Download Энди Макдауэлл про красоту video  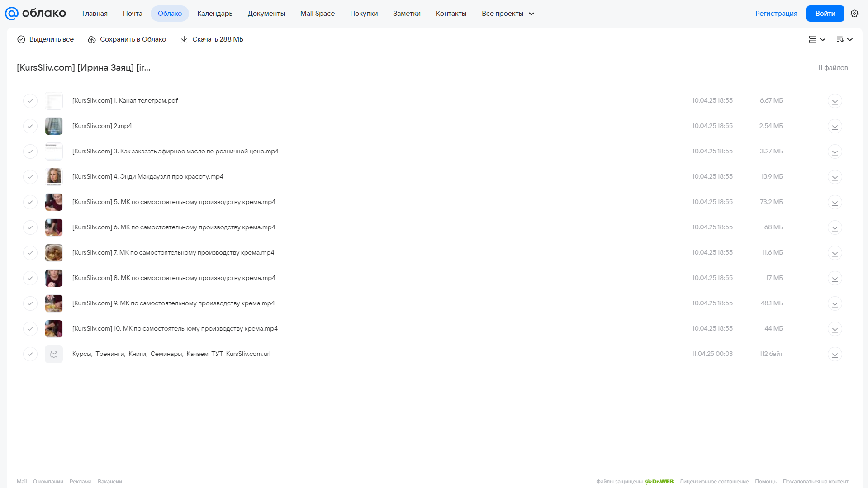[x=835, y=177]
